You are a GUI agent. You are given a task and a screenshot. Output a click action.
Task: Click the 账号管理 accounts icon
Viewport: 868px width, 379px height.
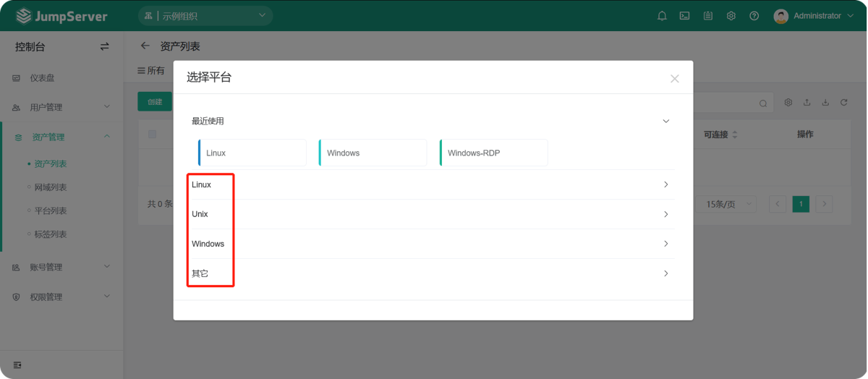click(x=17, y=268)
